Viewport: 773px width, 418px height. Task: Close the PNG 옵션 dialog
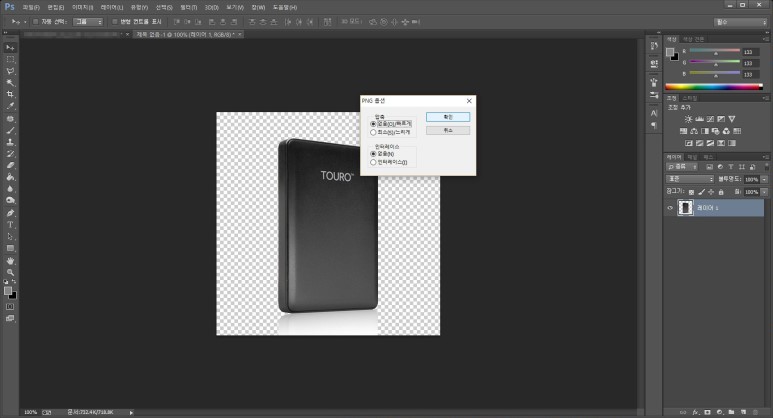[x=469, y=101]
